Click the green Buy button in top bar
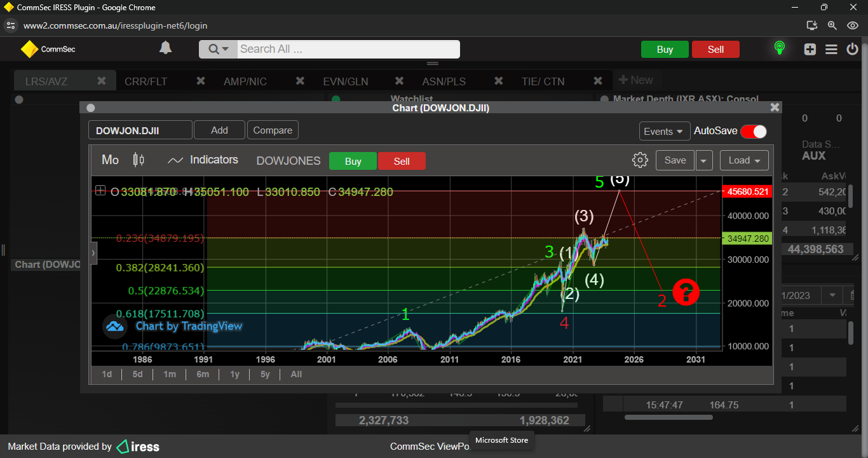 665,50
